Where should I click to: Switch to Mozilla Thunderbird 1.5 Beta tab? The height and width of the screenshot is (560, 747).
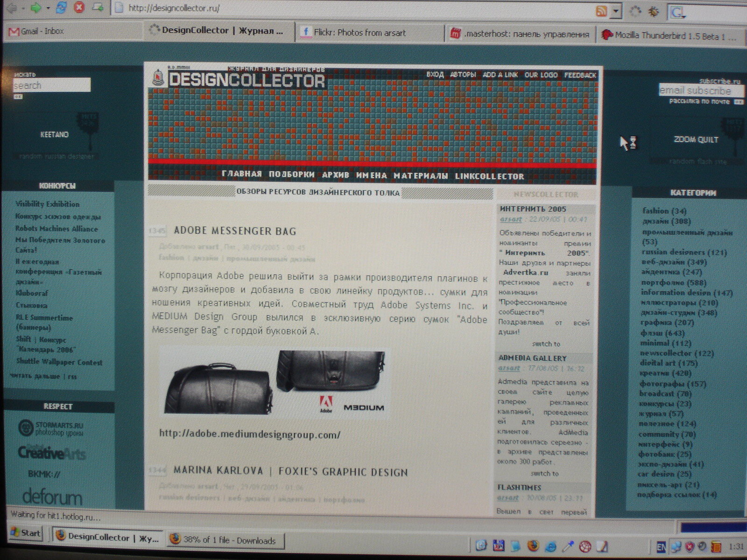pos(670,35)
